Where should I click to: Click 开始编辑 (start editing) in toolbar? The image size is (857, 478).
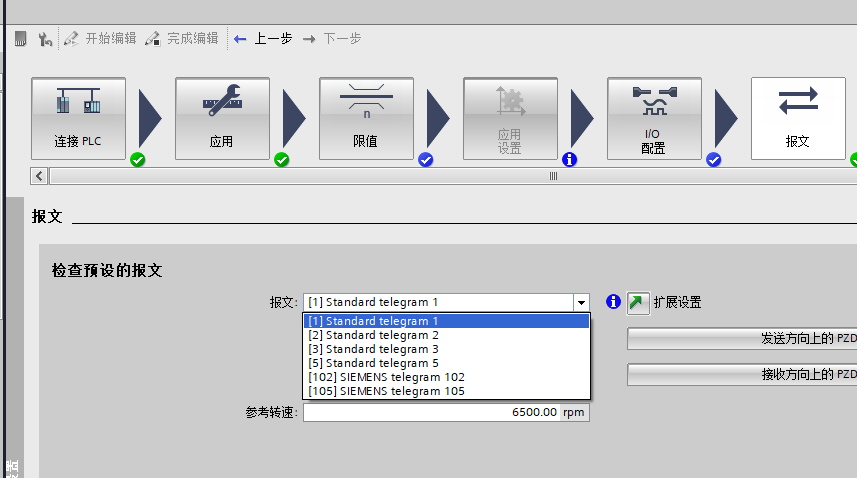coord(99,39)
